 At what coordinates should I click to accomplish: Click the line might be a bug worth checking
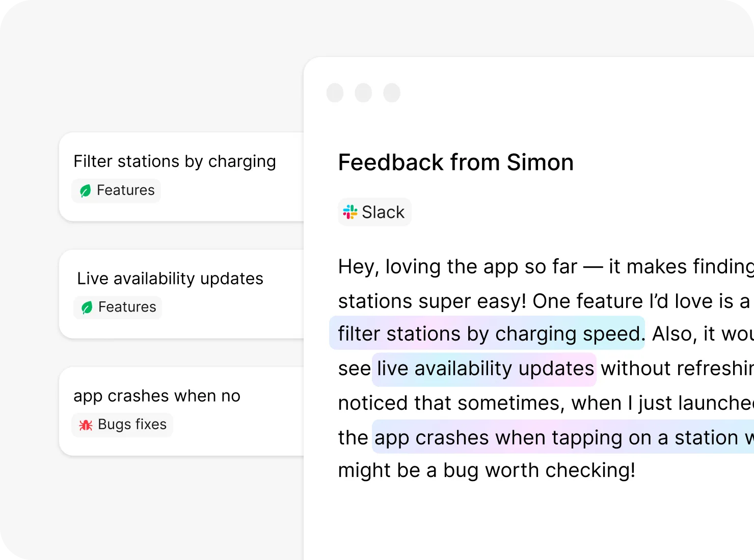[x=487, y=470]
